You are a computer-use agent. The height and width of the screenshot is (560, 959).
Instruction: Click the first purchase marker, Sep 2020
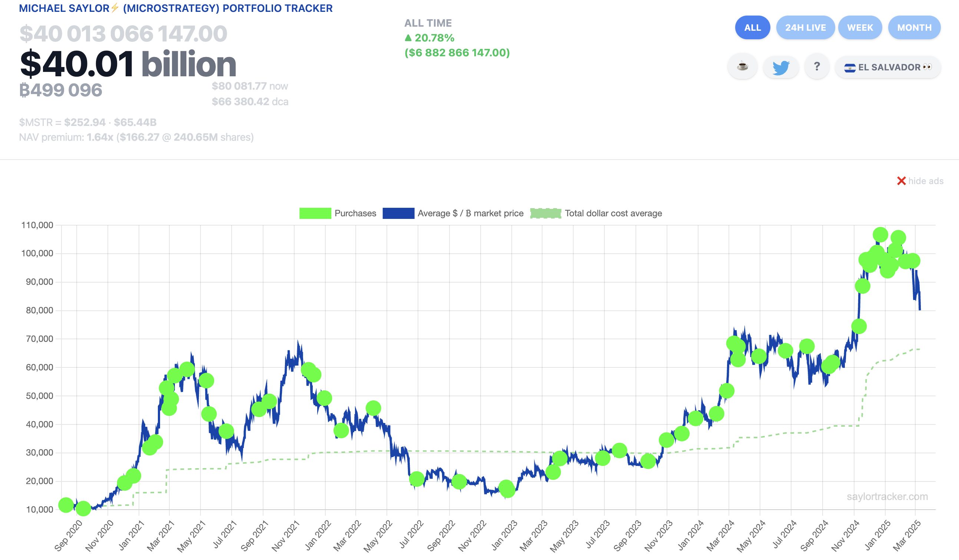66,505
